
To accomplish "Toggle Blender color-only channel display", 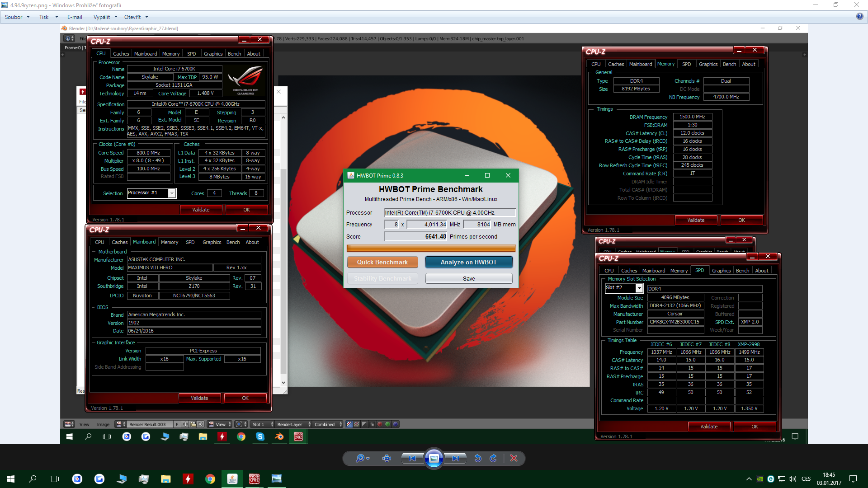I will point(357,424).
